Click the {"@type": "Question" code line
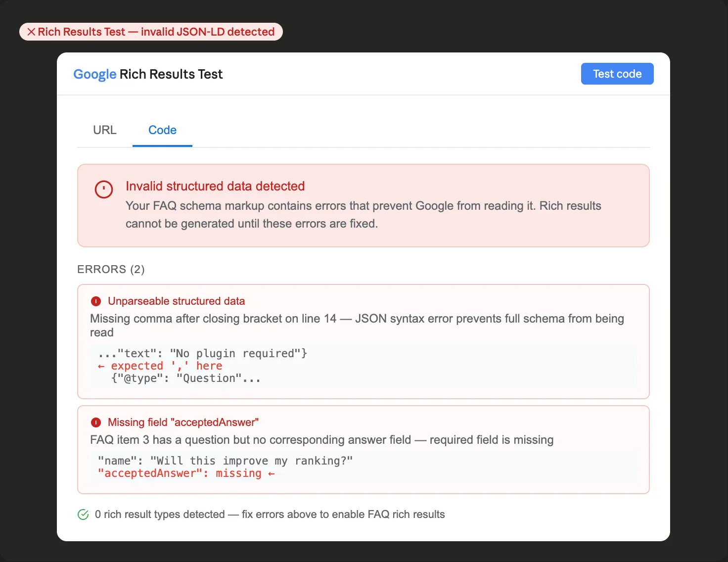The image size is (728, 562). pyautogui.click(x=186, y=378)
